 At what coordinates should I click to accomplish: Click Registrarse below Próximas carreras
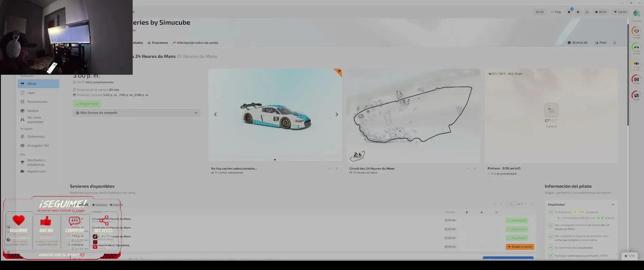tap(87, 104)
